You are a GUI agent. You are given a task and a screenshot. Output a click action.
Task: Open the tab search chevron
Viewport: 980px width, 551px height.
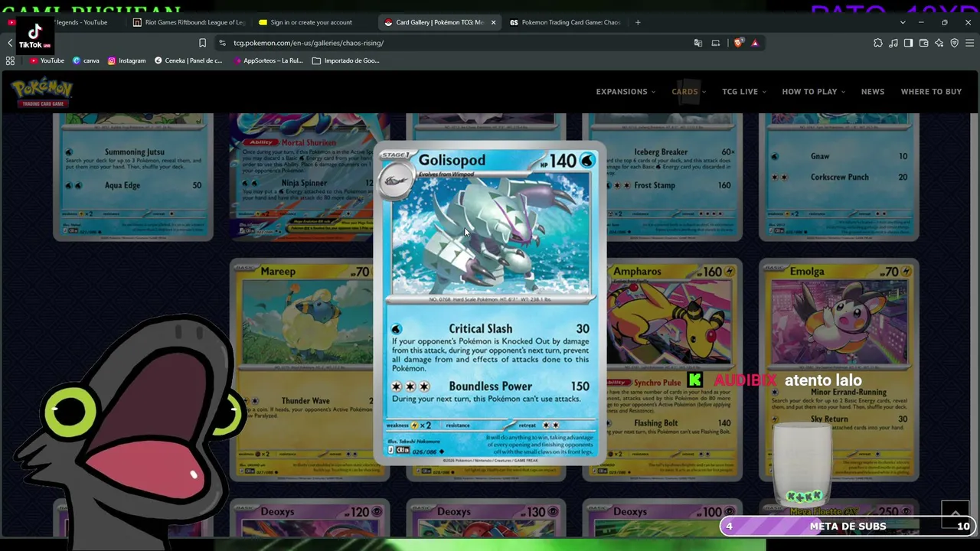pyautogui.click(x=903, y=22)
